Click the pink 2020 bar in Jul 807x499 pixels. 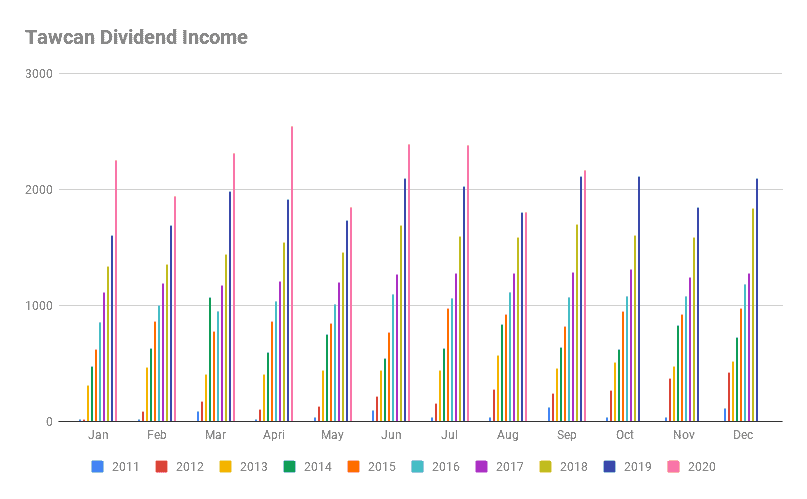(468, 283)
